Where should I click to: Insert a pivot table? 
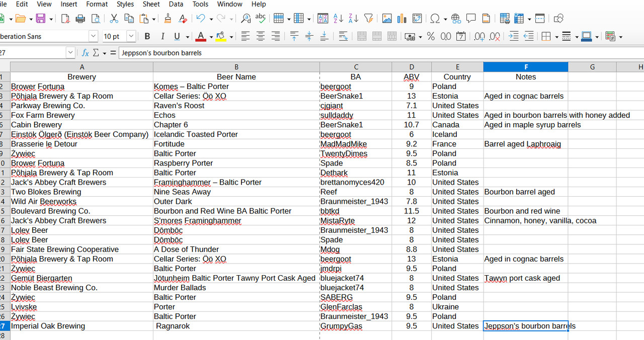click(x=417, y=19)
